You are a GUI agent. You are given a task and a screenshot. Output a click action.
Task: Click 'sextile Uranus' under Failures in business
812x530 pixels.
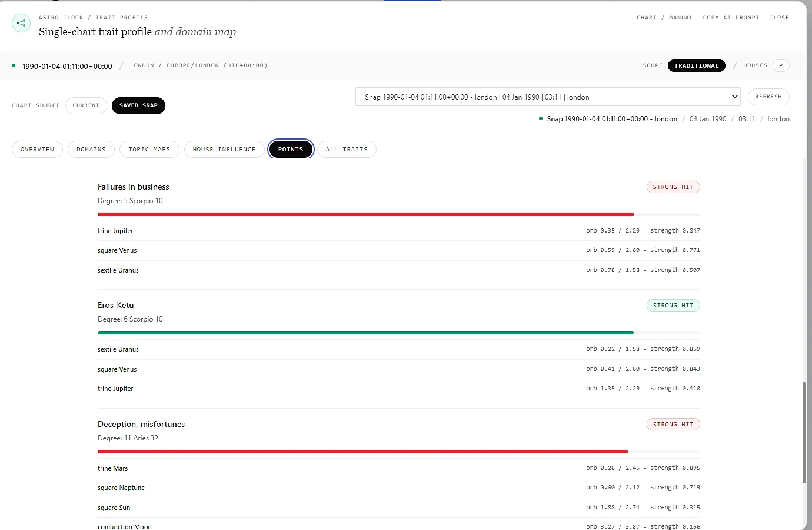pyautogui.click(x=118, y=270)
